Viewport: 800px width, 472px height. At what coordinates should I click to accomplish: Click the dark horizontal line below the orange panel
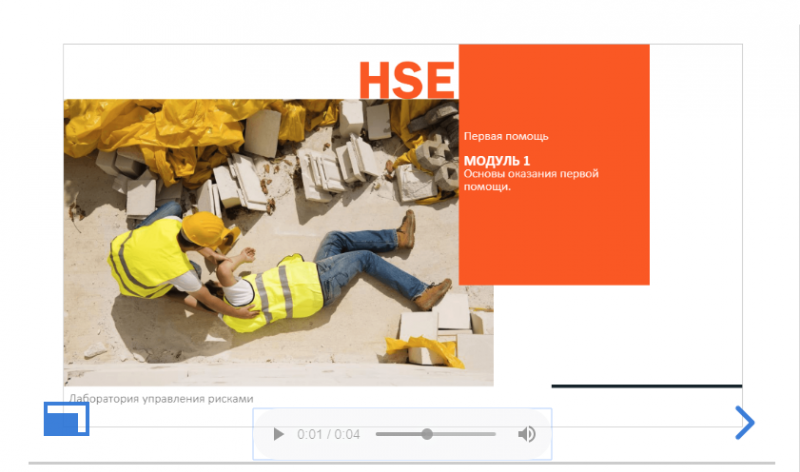(646, 385)
